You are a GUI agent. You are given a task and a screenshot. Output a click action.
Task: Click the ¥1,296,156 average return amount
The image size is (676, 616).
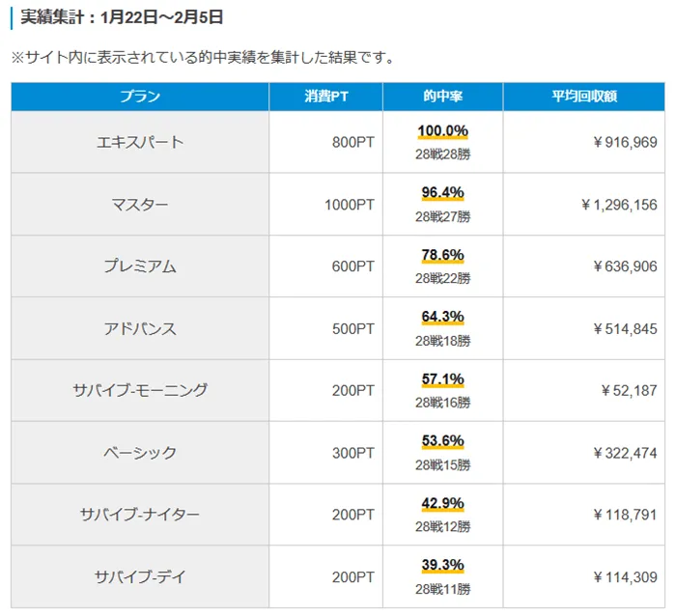point(619,205)
